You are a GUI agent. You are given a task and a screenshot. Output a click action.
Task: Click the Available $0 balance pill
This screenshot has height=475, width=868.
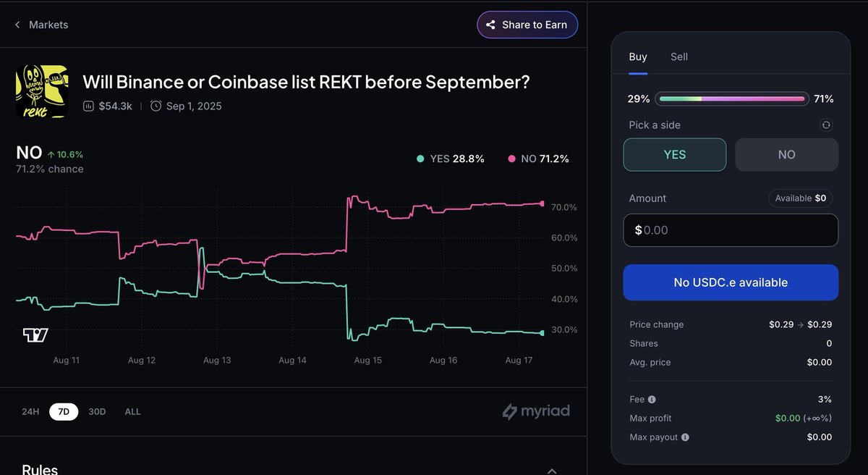801,198
